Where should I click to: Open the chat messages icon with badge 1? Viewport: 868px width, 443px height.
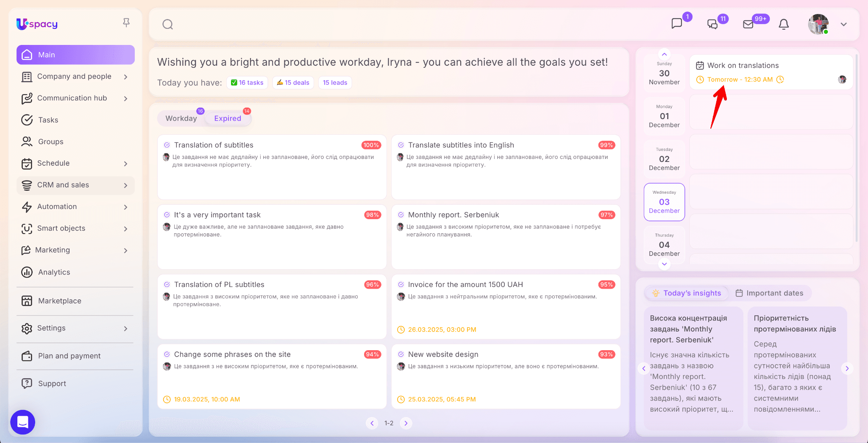(x=677, y=24)
